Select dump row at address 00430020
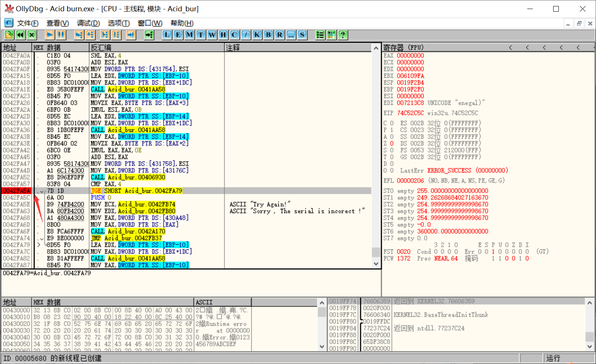The image size is (596, 364). click(x=126, y=324)
